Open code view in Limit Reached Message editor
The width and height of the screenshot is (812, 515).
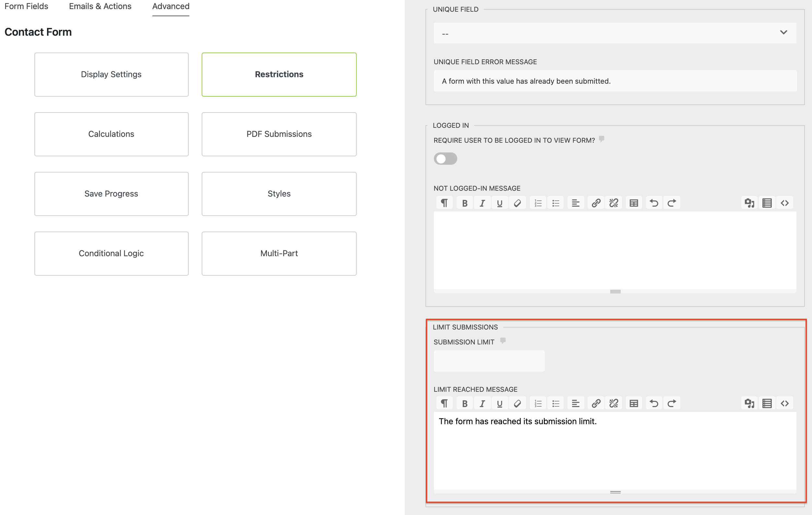(x=784, y=403)
